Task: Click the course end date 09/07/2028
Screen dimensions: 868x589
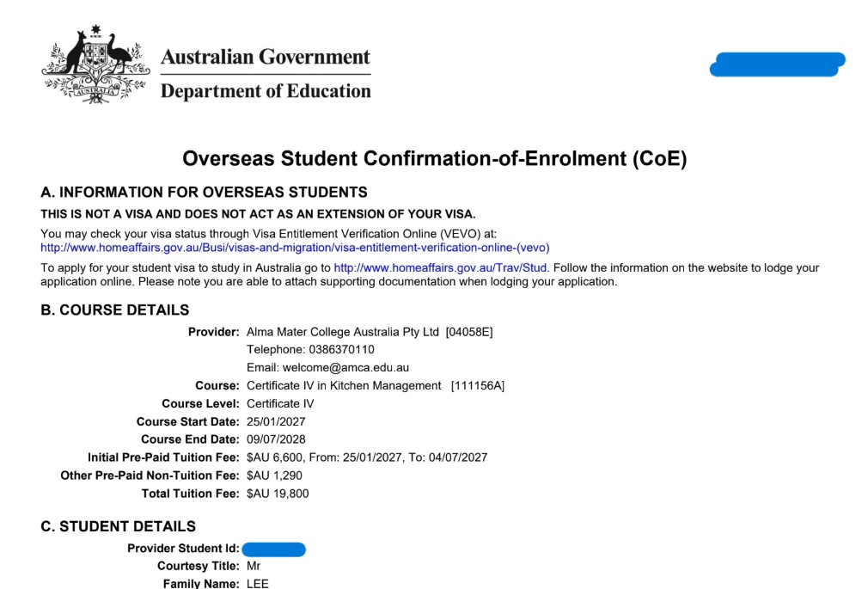Action: pos(276,439)
